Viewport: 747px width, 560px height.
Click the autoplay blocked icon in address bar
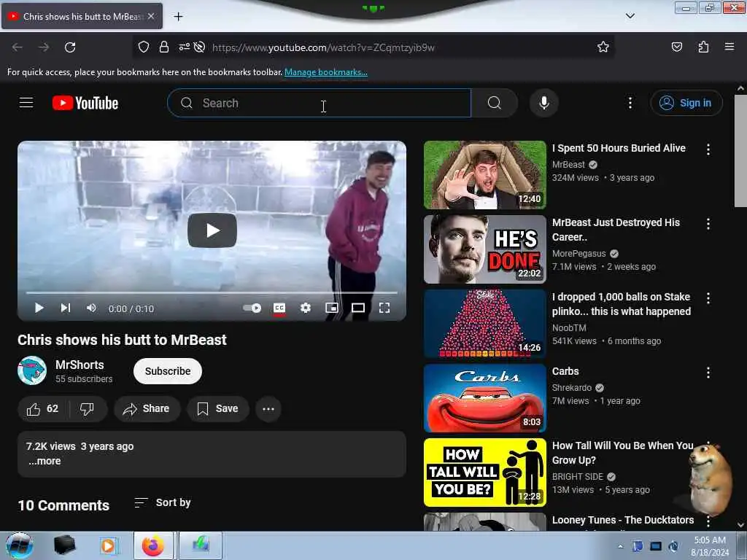coord(200,47)
